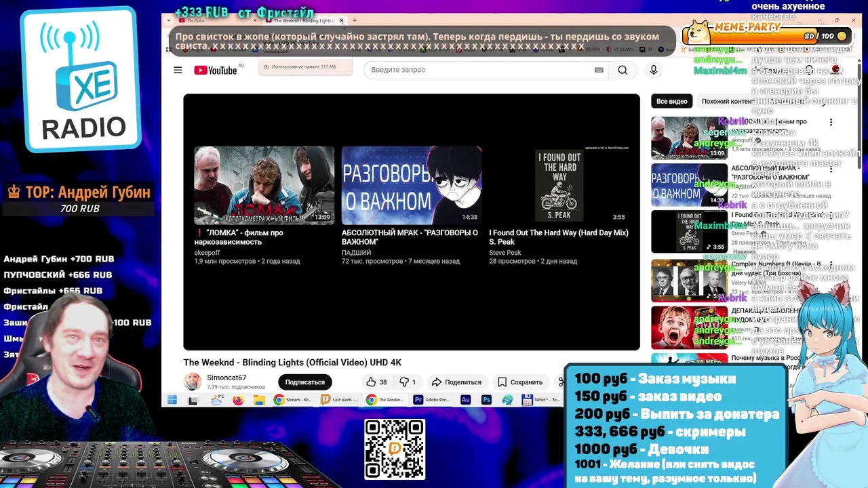Click 28 просмотров • 2 дня назад in player

pyautogui.click(x=534, y=261)
